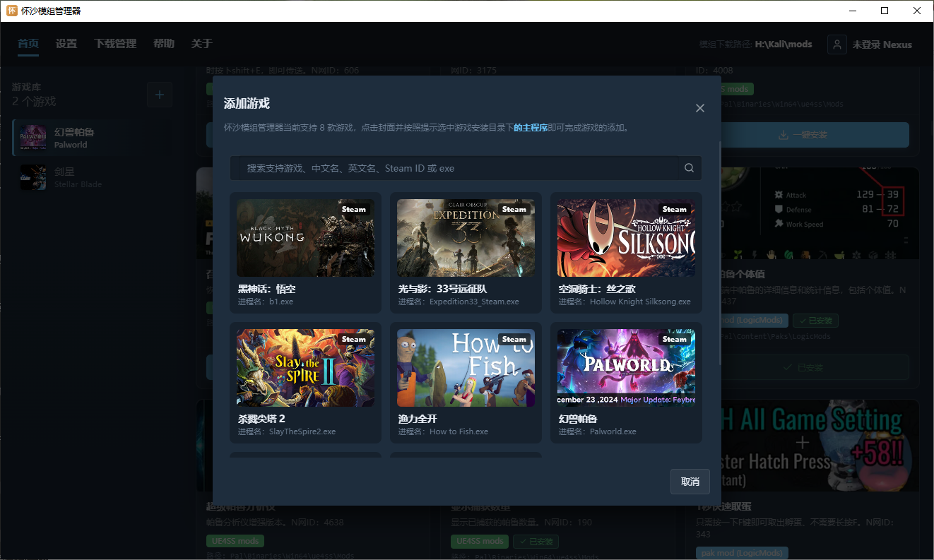Viewport: 934px width, 560px height.
Task: Click the 进程名：Palworld.exe text
Action: click(598, 431)
